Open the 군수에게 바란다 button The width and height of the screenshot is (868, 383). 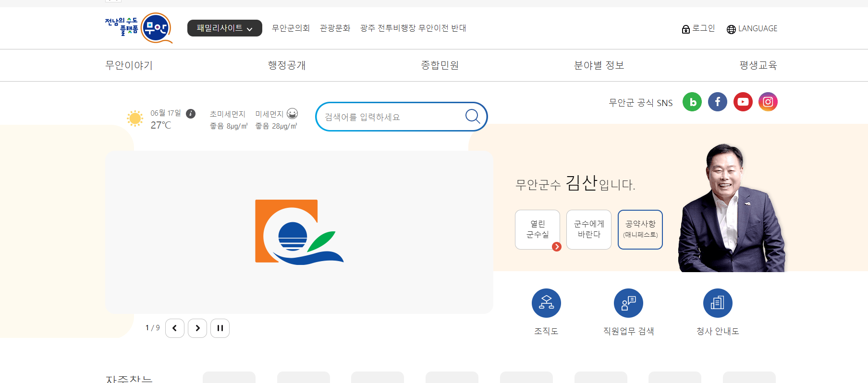[x=589, y=229]
